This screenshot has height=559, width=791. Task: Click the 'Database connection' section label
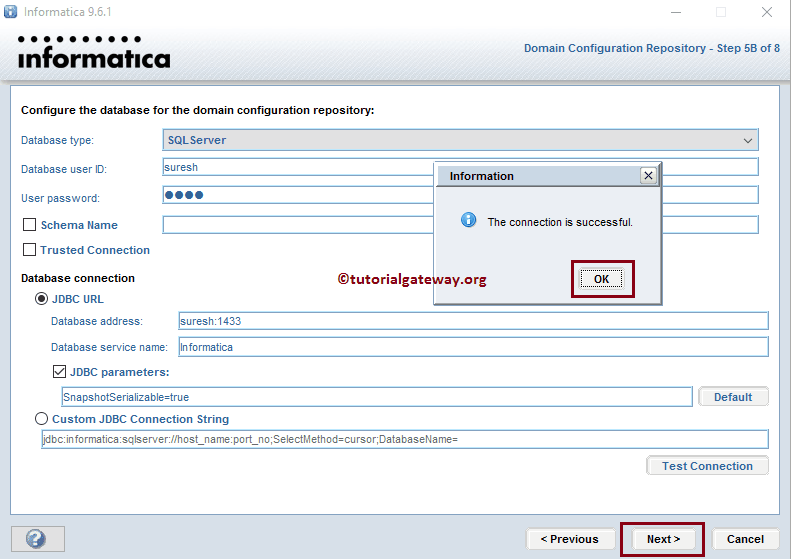click(x=78, y=278)
